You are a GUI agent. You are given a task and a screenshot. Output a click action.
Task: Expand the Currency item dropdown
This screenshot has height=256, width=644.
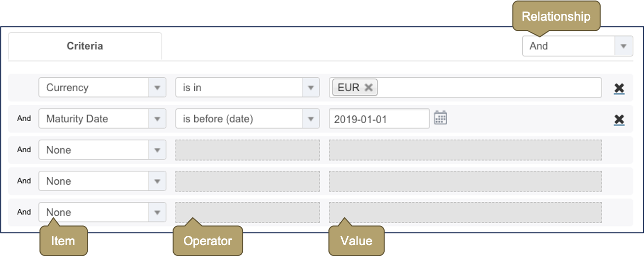tap(157, 88)
